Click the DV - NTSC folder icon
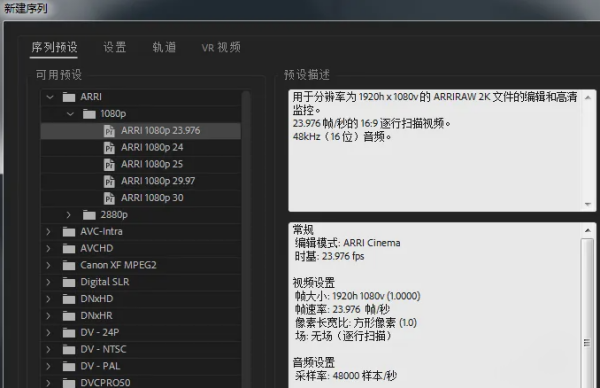The width and height of the screenshot is (600, 388). point(69,350)
